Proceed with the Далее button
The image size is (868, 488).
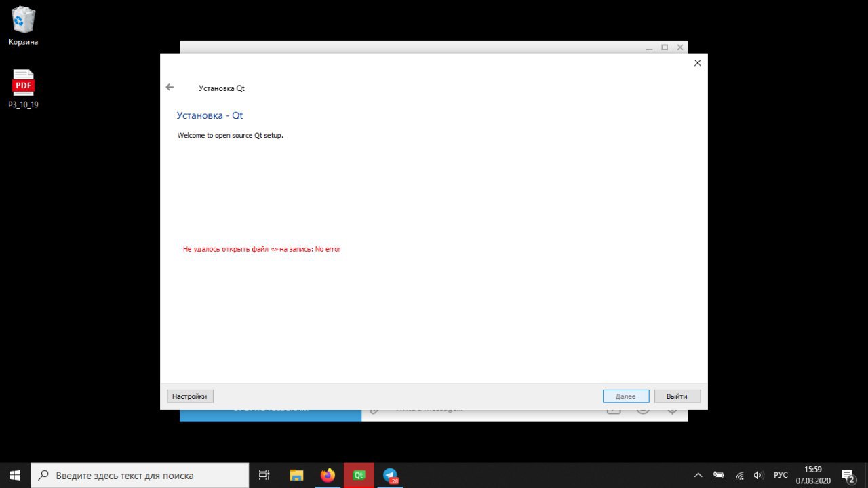point(625,396)
